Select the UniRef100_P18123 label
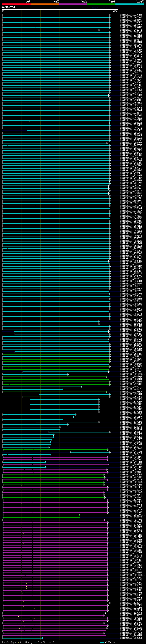 [131, 359]
